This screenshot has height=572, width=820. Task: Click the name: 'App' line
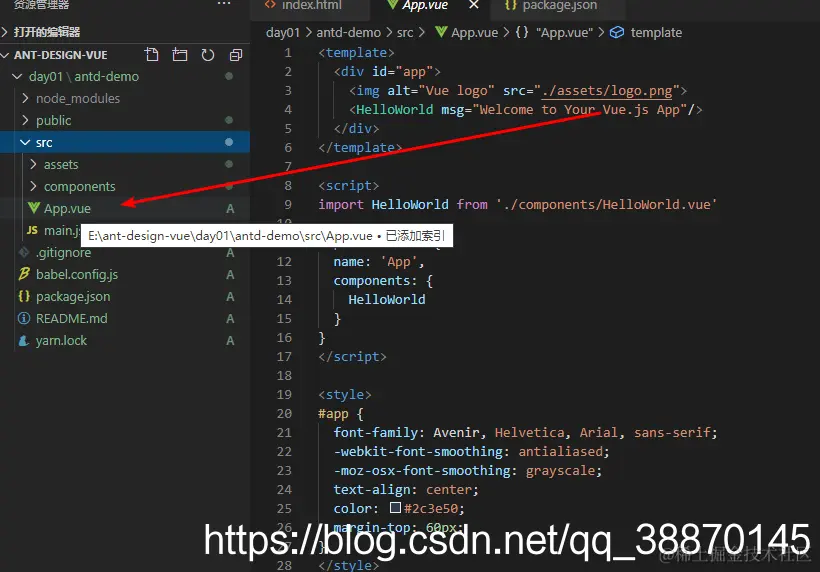[x=379, y=261]
